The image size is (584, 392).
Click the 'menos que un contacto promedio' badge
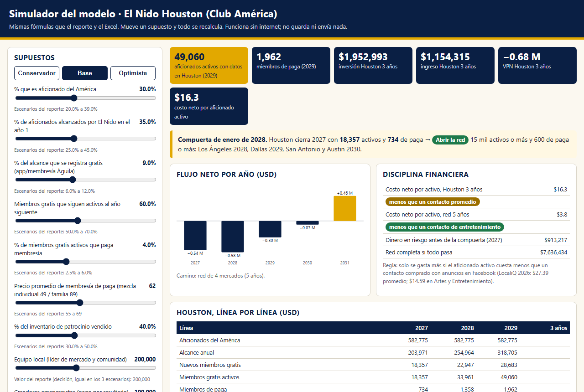433,202
